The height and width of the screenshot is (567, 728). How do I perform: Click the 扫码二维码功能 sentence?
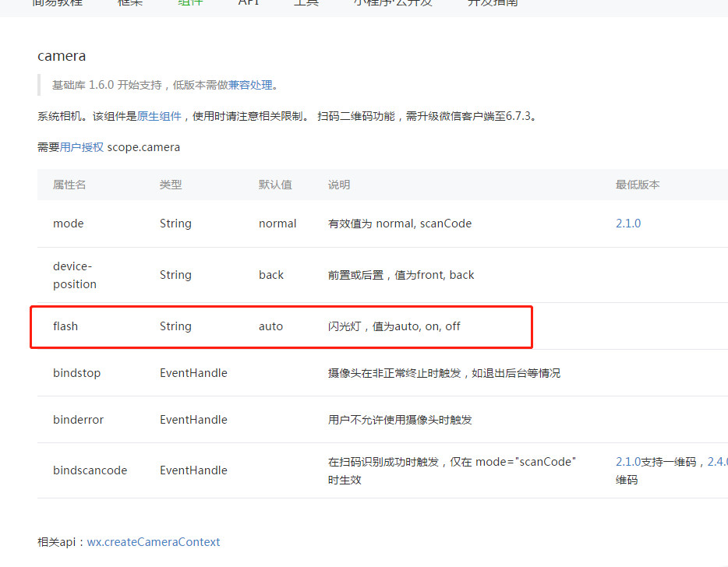[x=427, y=116]
